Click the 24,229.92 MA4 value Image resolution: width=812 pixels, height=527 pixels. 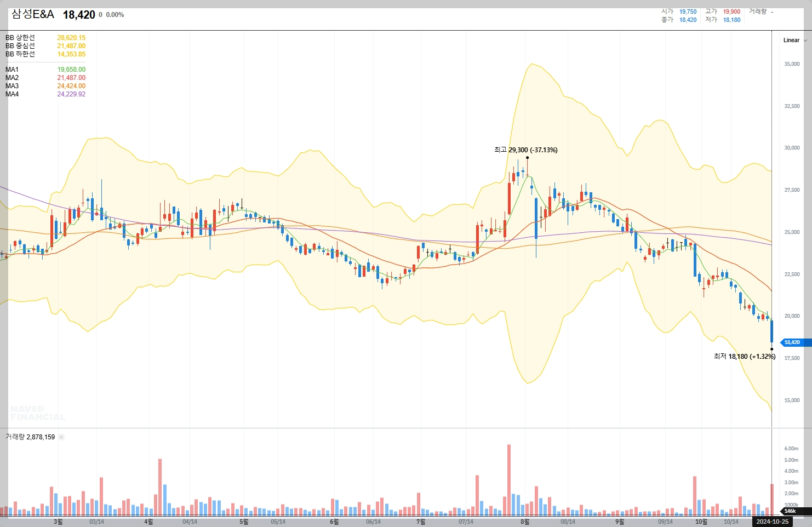71,94
